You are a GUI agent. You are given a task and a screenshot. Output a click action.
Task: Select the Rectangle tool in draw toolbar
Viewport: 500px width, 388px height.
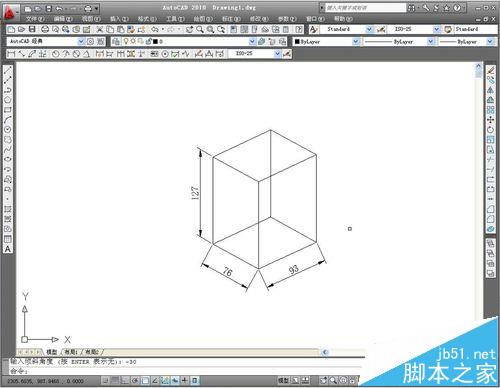click(x=8, y=110)
